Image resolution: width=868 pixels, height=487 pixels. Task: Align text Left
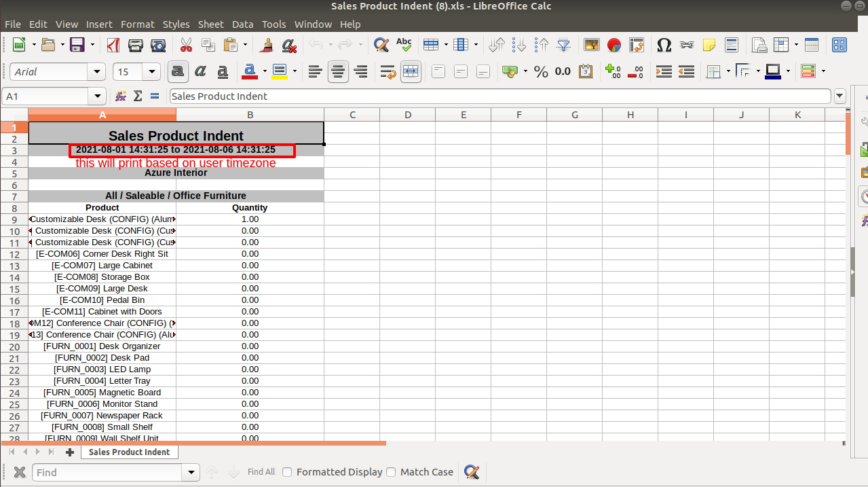click(x=315, y=71)
